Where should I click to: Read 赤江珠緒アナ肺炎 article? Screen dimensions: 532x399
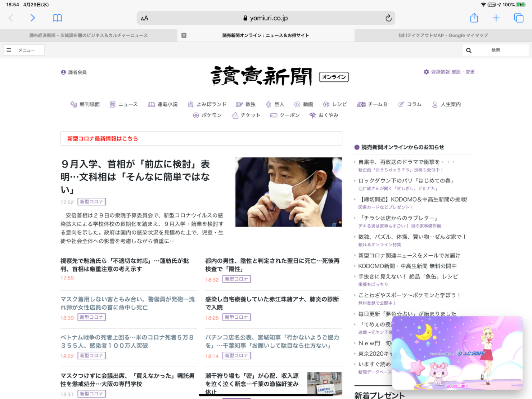point(272,303)
